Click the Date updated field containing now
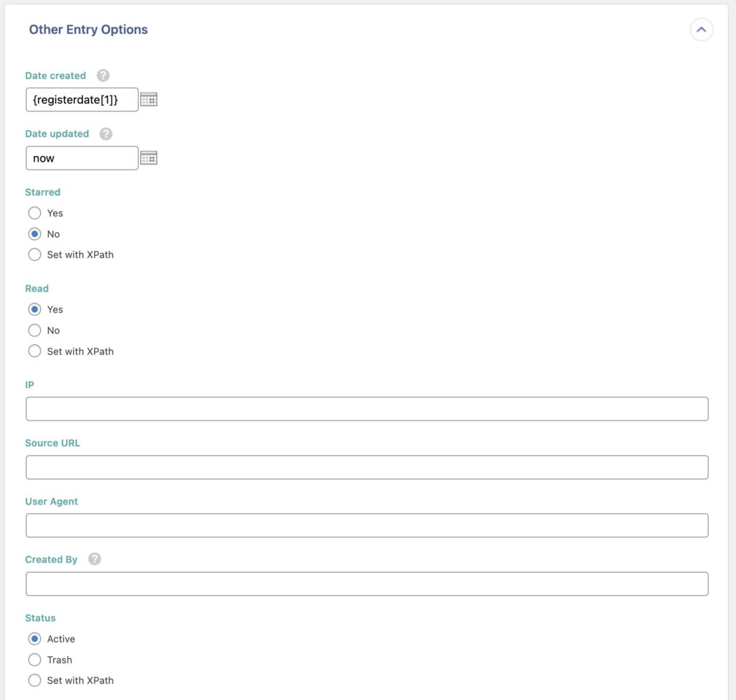Viewport: 736px width, 700px height. [x=81, y=157]
